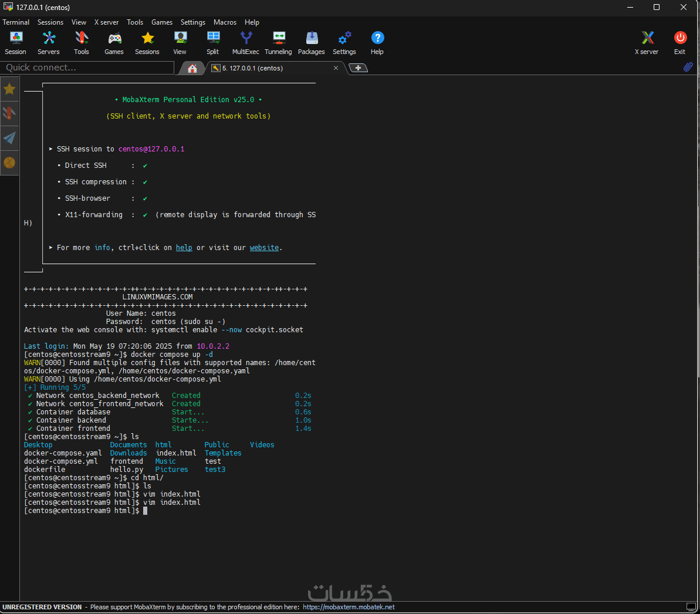Click the paperclip attach icon
The image size is (700, 614).
click(x=688, y=67)
